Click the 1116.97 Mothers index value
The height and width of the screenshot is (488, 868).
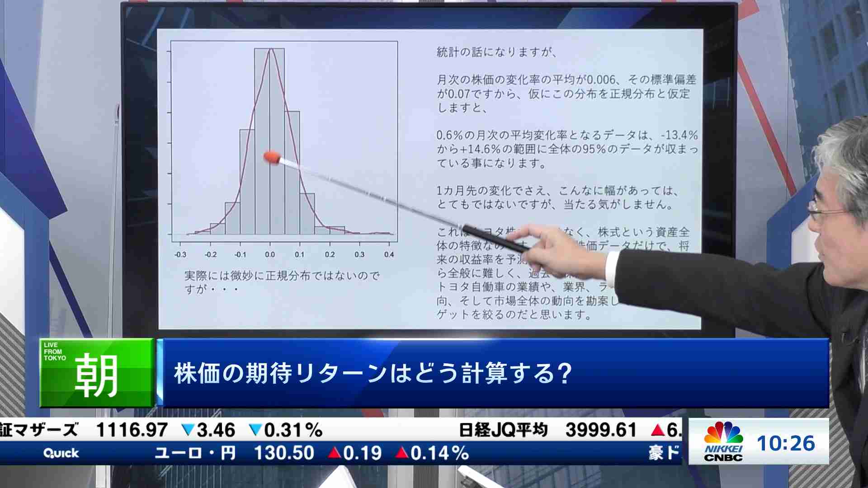coord(132,430)
